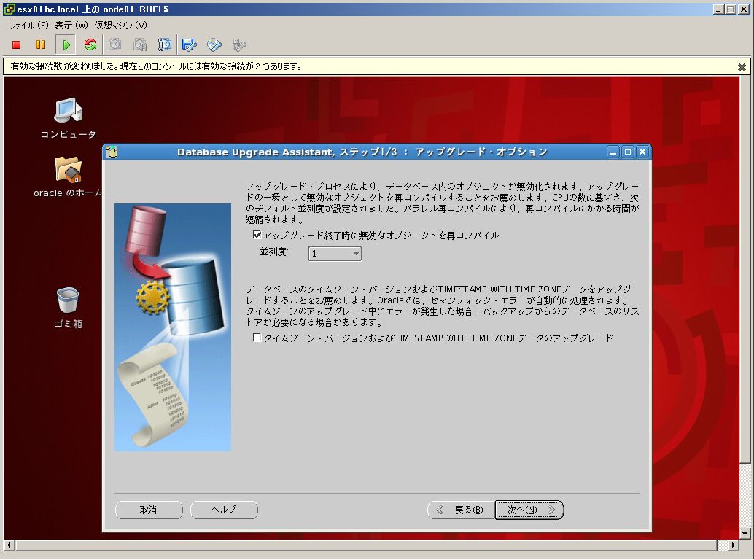Screen dimensions: 754x560
Task: Click the Revert to snapshot toolbar icon
Action: [140, 44]
